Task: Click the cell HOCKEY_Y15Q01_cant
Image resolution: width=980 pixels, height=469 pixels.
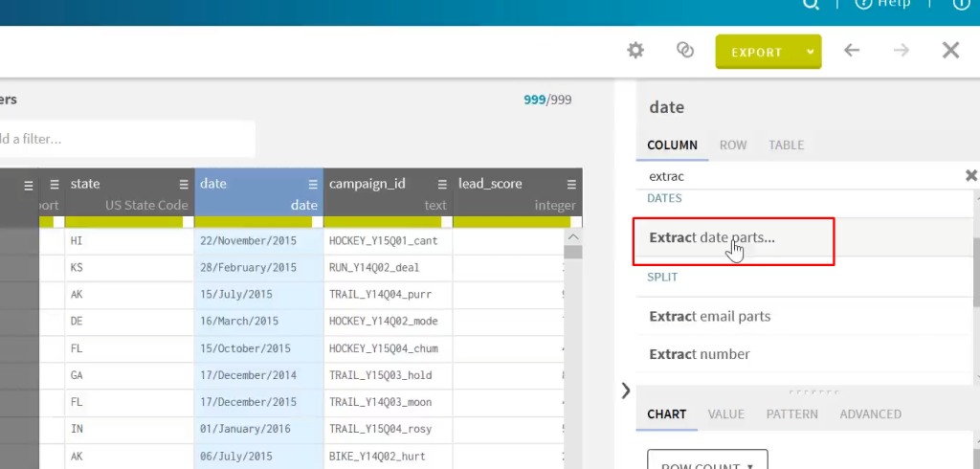Action: (x=389, y=241)
